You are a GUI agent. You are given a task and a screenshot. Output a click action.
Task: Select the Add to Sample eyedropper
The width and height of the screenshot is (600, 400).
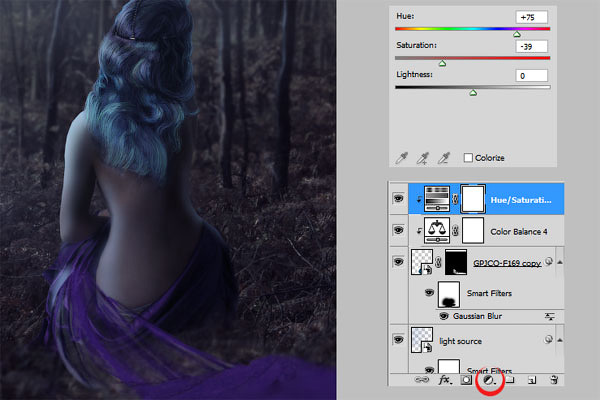[x=422, y=158]
